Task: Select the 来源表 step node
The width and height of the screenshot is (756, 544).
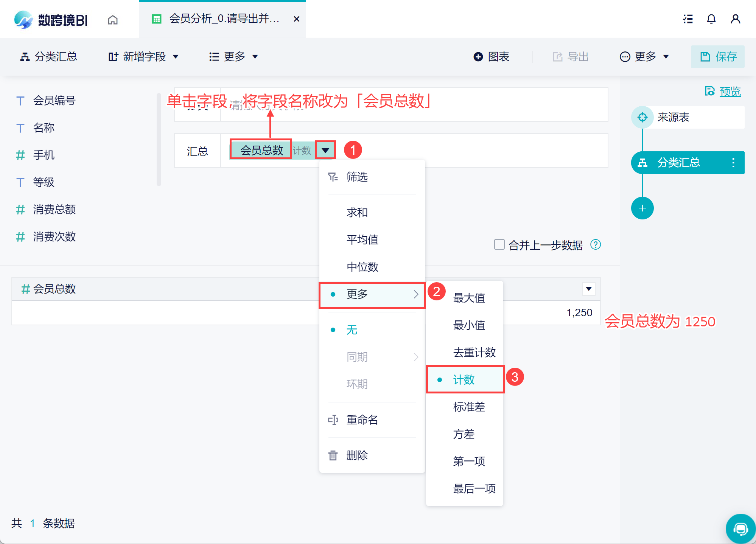Action: pos(688,117)
